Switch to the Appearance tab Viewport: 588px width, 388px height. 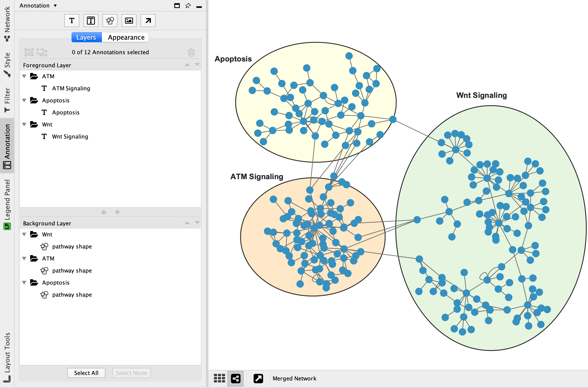click(126, 37)
